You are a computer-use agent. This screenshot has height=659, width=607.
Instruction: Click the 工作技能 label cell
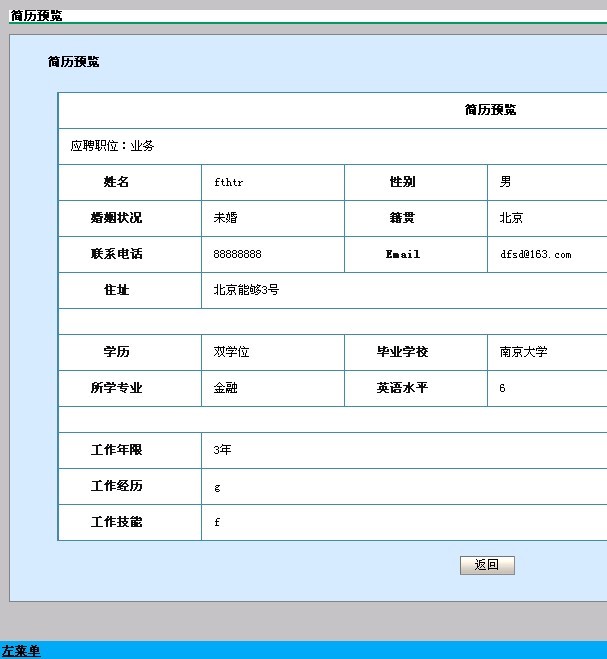pos(117,522)
